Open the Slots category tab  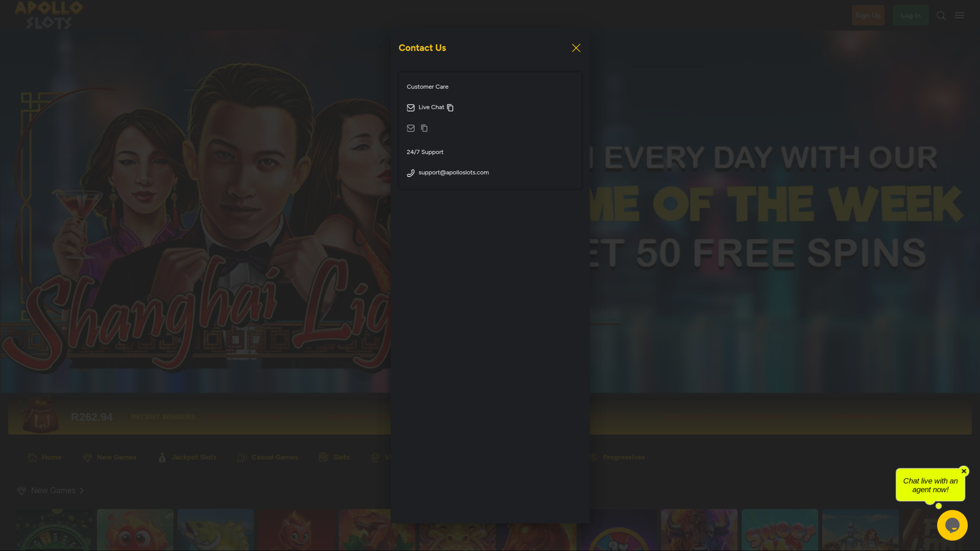[334, 457]
